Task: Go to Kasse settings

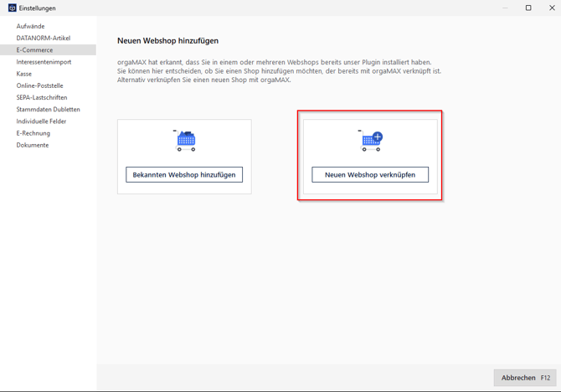Action: pyautogui.click(x=23, y=74)
